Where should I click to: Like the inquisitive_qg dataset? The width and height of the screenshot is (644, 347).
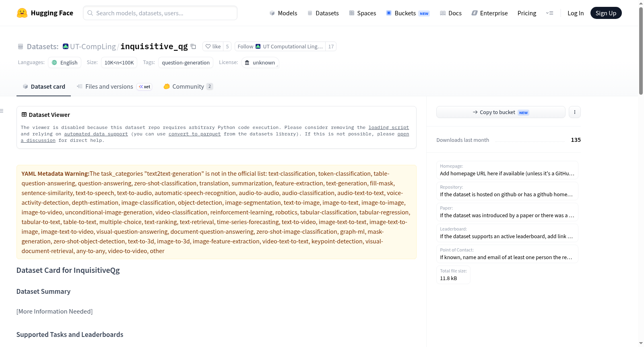coord(213,46)
